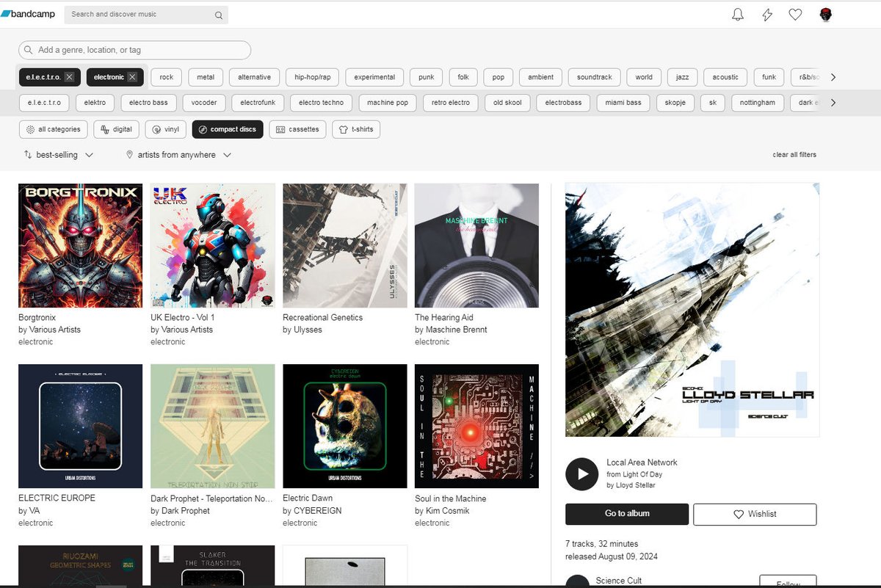Toggle the compact discs format filter
Viewport: 881px width, 588px height.
(228, 129)
